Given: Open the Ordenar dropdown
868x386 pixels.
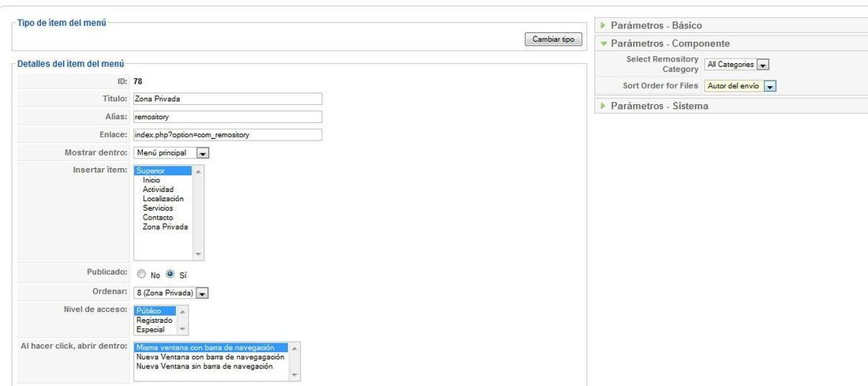Looking at the screenshot, I should (x=171, y=292).
